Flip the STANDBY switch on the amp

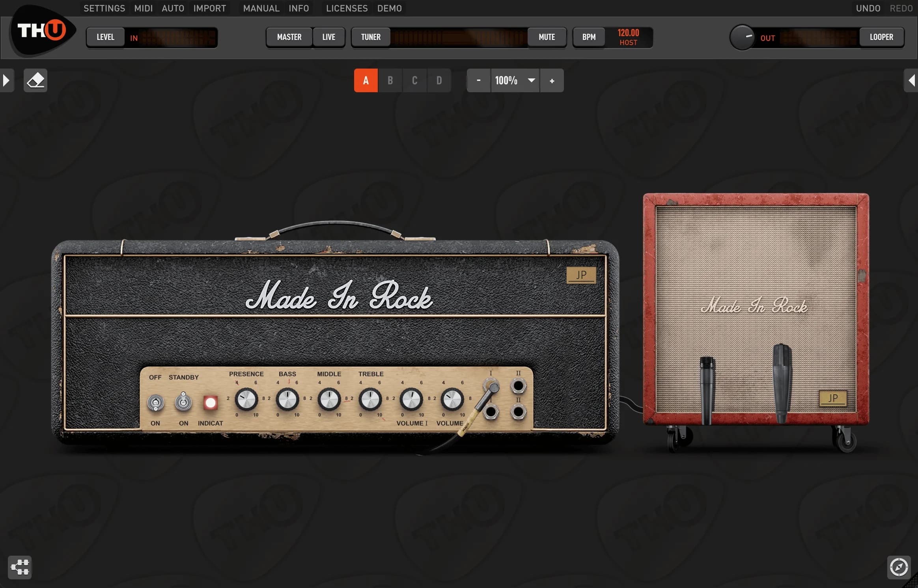point(183,402)
